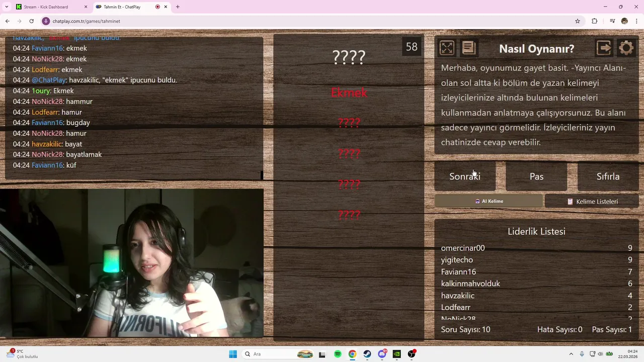Expand the tab search dropdown arrow
This screenshot has width=644, height=362.
click(x=7, y=7)
